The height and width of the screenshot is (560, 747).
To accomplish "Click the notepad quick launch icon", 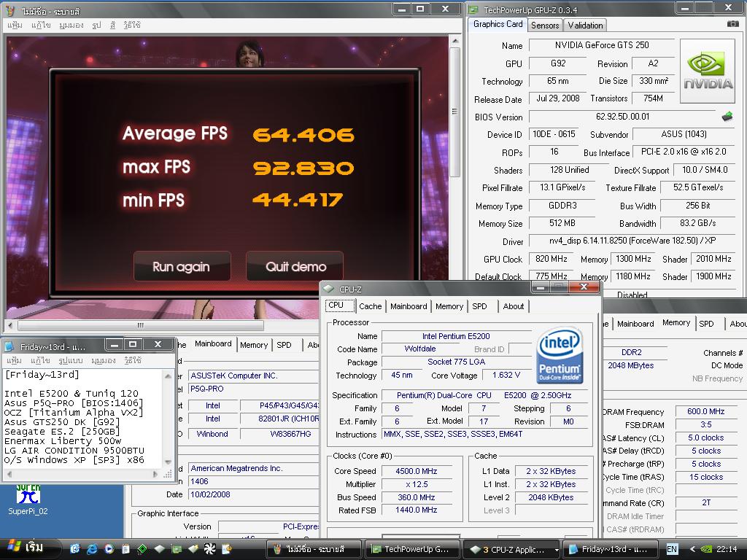I will pyautogui.click(x=125, y=549).
